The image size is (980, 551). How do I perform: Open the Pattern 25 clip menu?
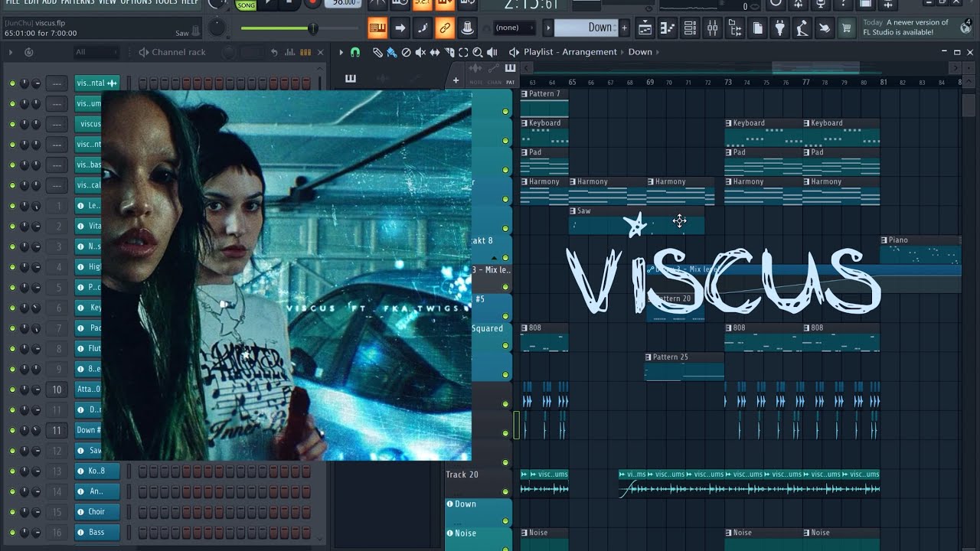click(648, 357)
